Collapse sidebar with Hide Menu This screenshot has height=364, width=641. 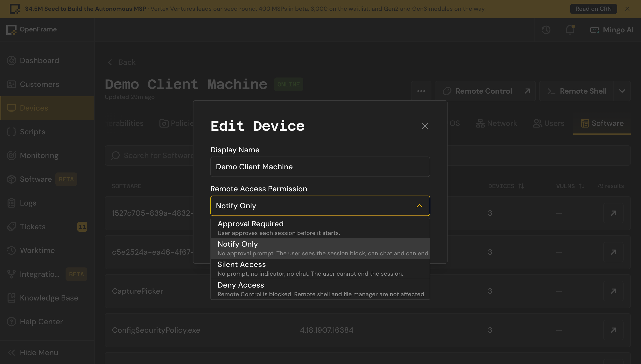[x=47, y=352]
